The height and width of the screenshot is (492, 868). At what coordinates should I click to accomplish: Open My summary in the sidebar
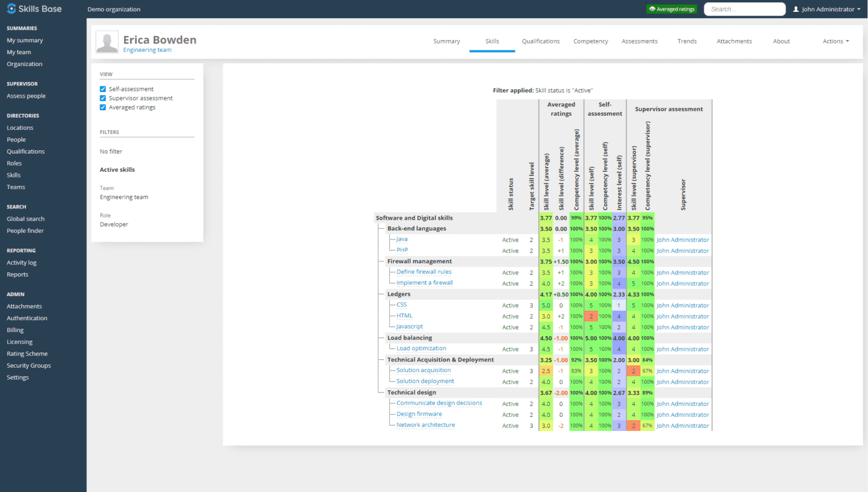coord(25,41)
